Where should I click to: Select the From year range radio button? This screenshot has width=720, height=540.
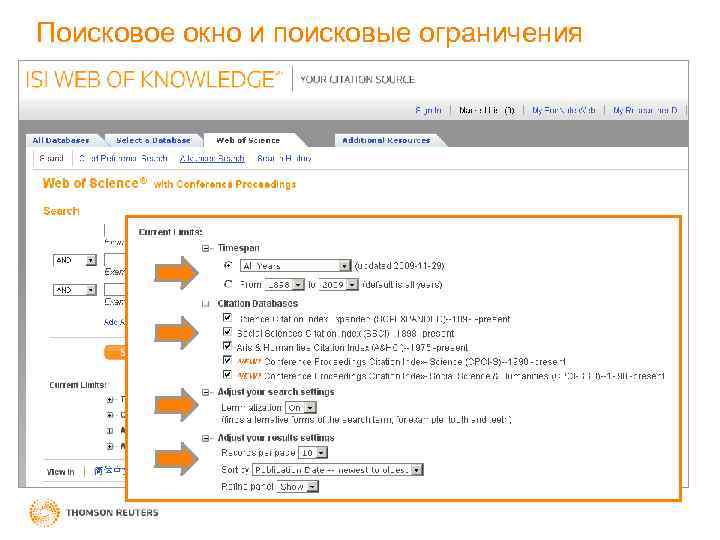click(228, 284)
